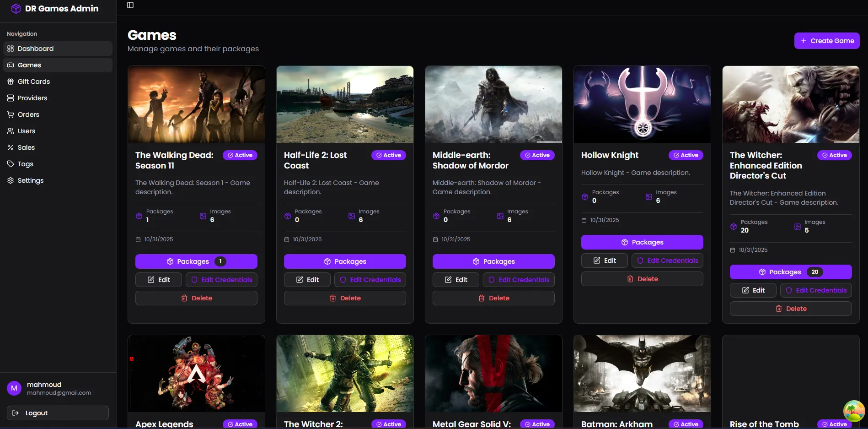868x429 pixels.
Task: Click The Witcher Enhanced Edition cover image
Action: (x=791, y=104)
